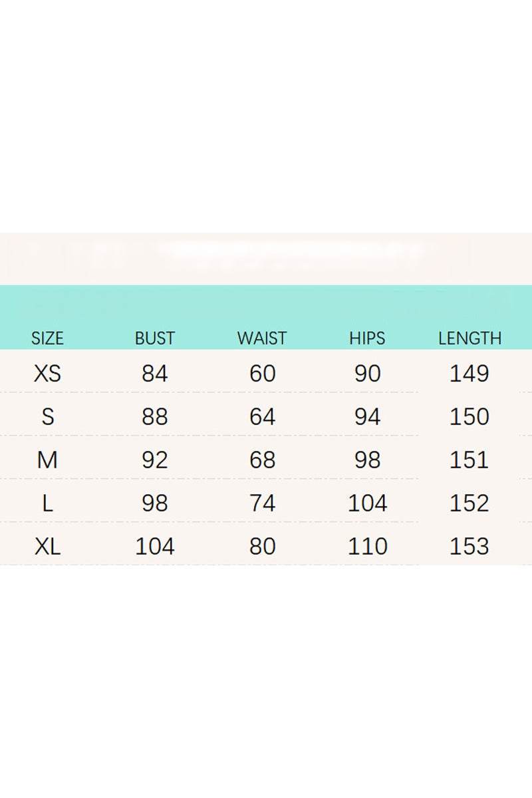Click the BUST column header
Image resolution: width=532 pixels, height=798 pixels.
click(154, 338)
